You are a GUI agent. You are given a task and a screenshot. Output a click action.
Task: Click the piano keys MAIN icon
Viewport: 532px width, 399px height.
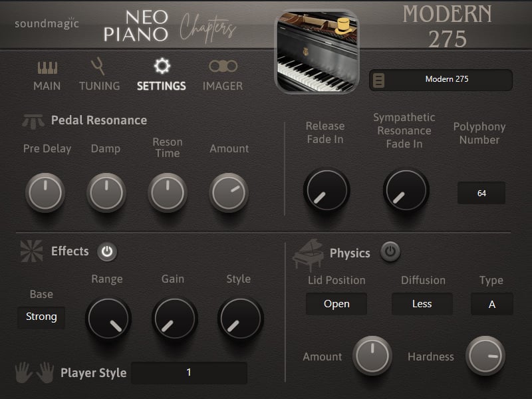[x=47, y=68]
